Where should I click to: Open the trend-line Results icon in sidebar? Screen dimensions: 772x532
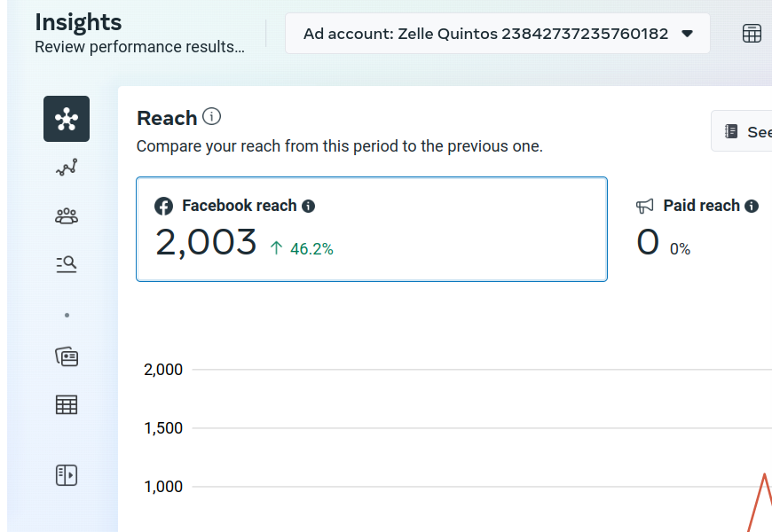pos(67,168)
